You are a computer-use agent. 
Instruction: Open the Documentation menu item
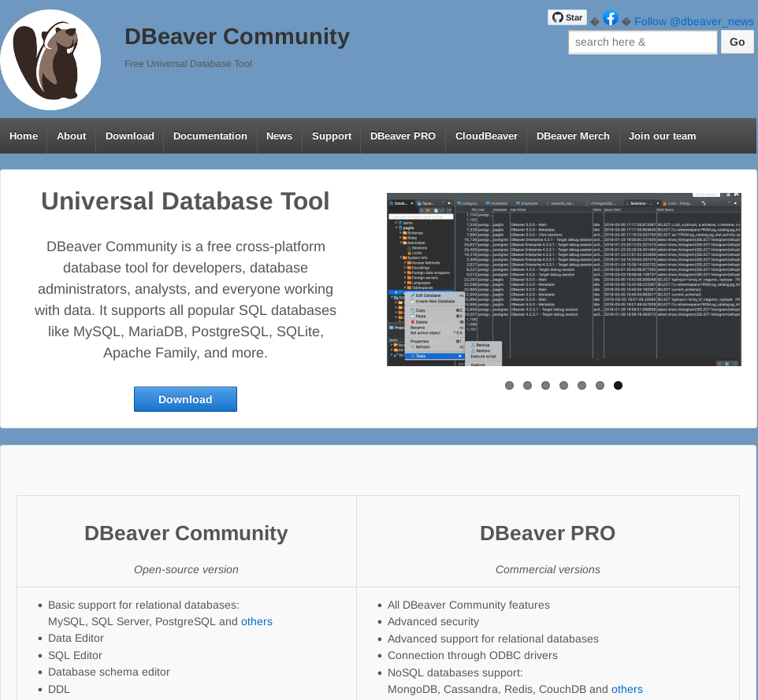coord(210,136)
